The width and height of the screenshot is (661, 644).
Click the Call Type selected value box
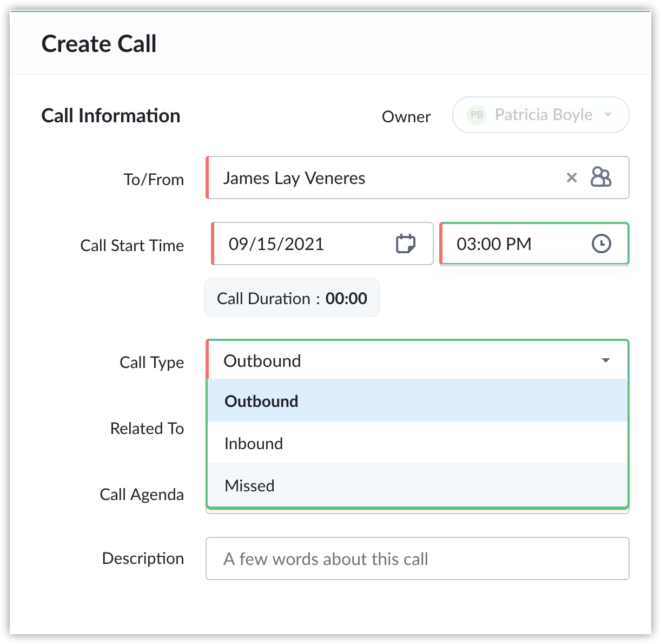[418, 360]
